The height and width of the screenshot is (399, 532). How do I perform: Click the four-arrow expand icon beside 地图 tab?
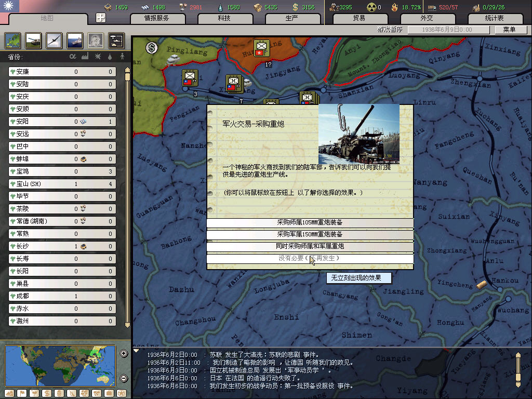click(x=100, y=18)
